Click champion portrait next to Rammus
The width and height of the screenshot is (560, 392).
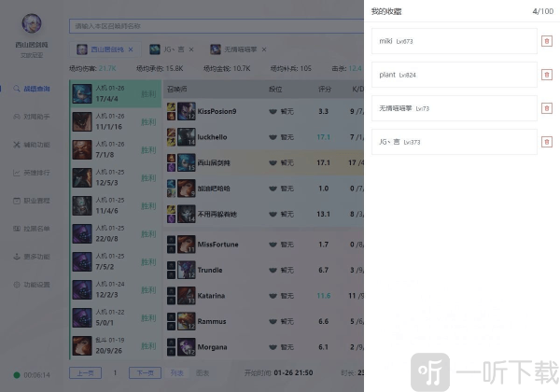[x=187, y=322]
